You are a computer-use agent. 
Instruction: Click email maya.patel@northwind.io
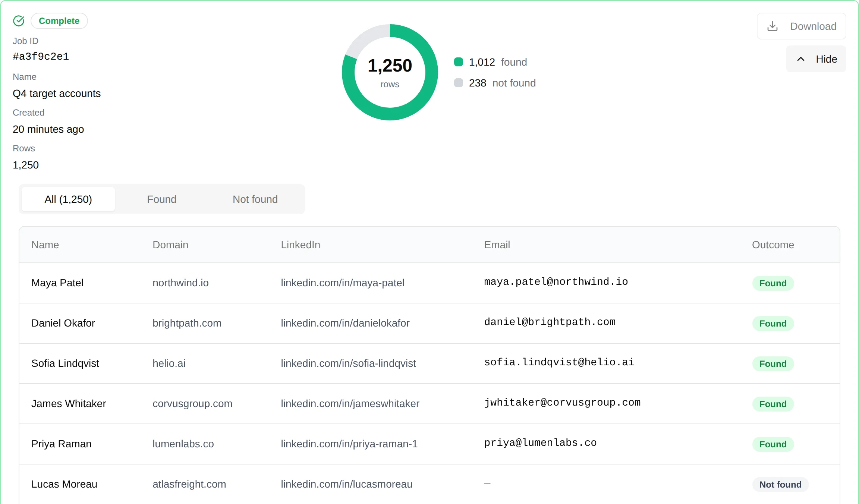pos(556,282)
